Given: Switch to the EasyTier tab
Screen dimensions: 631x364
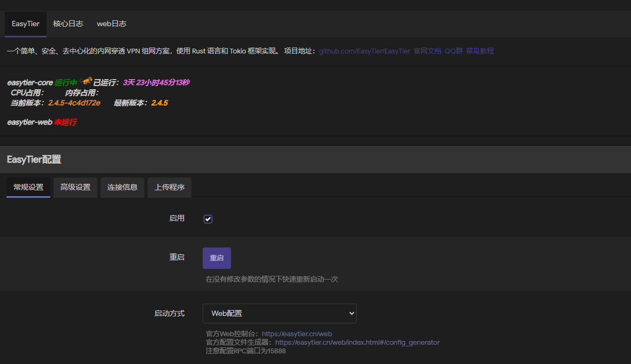Looking at the screenshot, I should pos(25,24).
